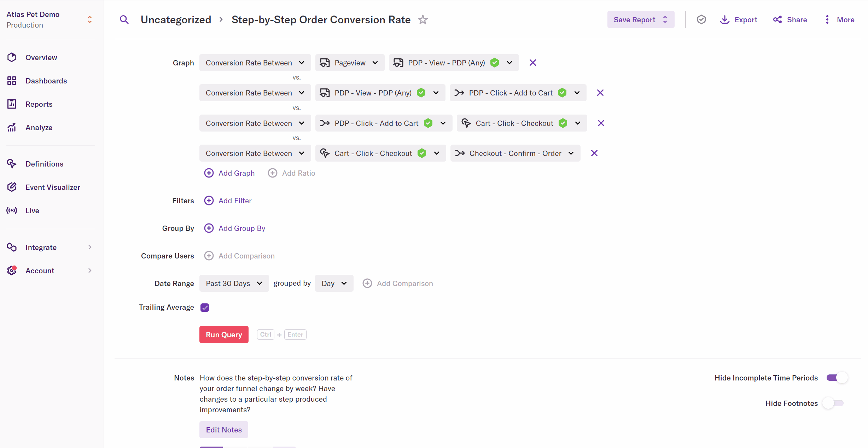Enable the Hide Footnotes toggle

833,403
